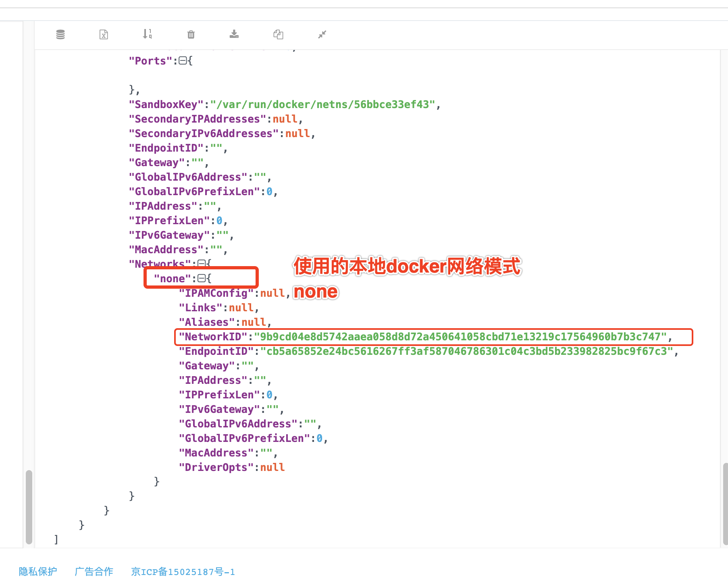Select the "NetworkID" key label

tap(213, 337)
